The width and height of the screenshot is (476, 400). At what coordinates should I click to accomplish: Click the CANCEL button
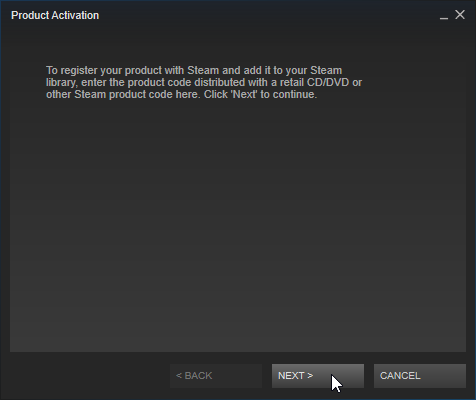(420, 376)
